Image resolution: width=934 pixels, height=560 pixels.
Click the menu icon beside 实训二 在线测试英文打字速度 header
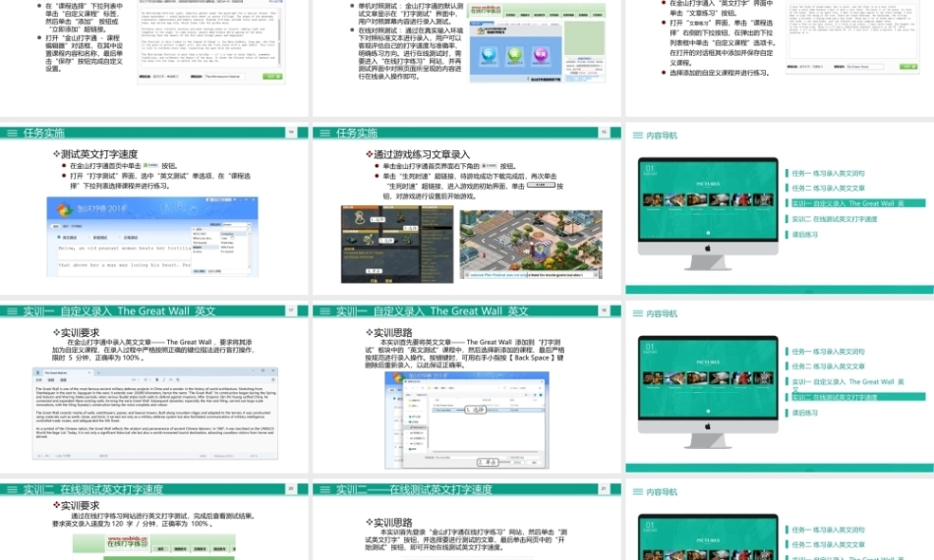(12, 489)
